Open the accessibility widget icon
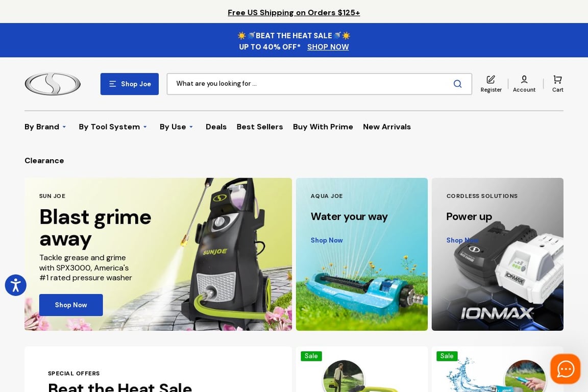 16,285
